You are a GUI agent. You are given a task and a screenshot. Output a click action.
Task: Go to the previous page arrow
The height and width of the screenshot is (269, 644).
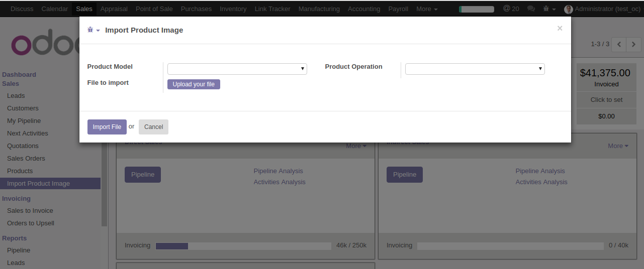[619, 44]
